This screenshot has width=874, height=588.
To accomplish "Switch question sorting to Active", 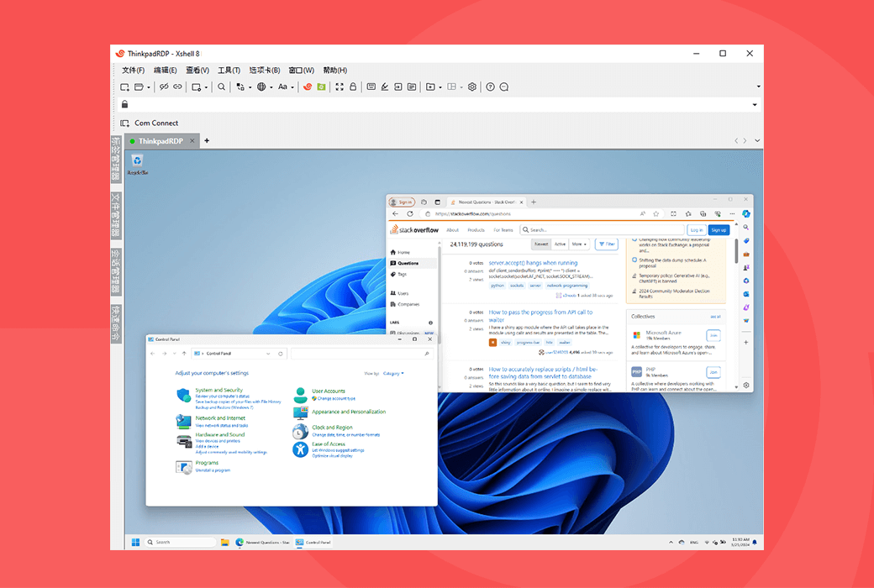I will click(560, 244).
